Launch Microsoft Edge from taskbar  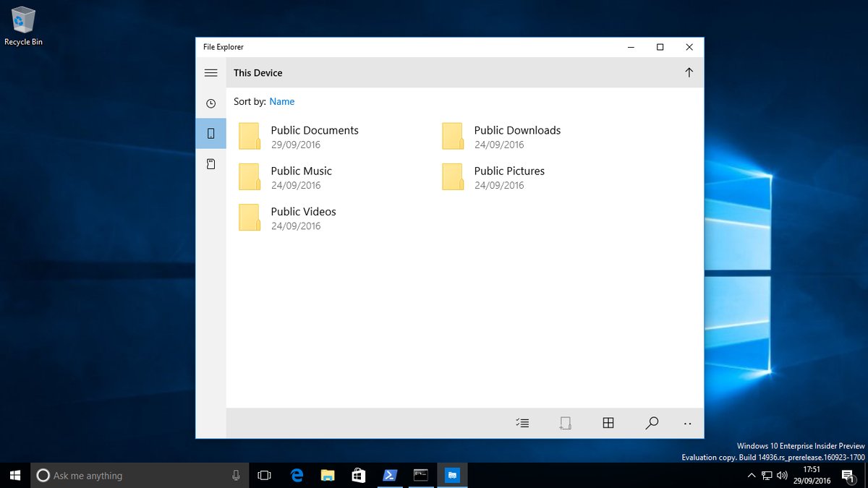297,476
